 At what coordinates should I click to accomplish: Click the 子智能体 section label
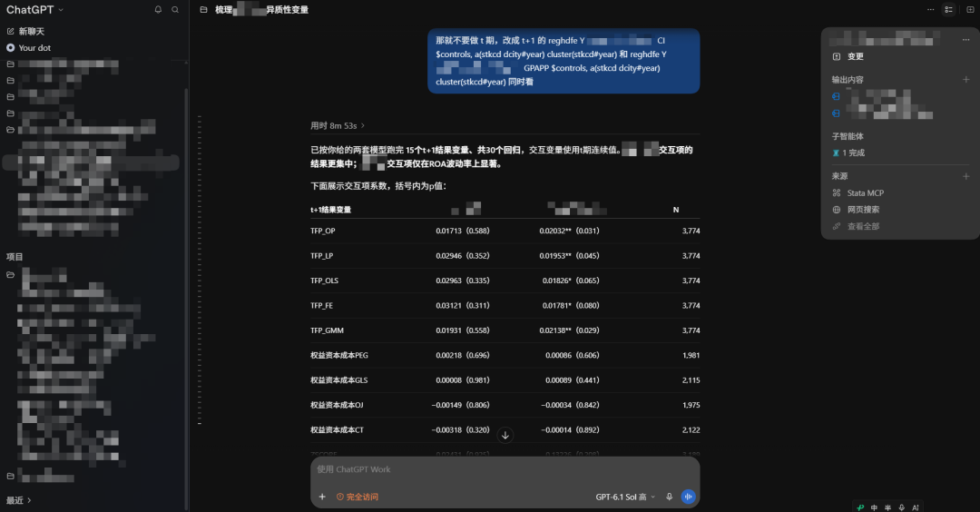tap(848, 136)
